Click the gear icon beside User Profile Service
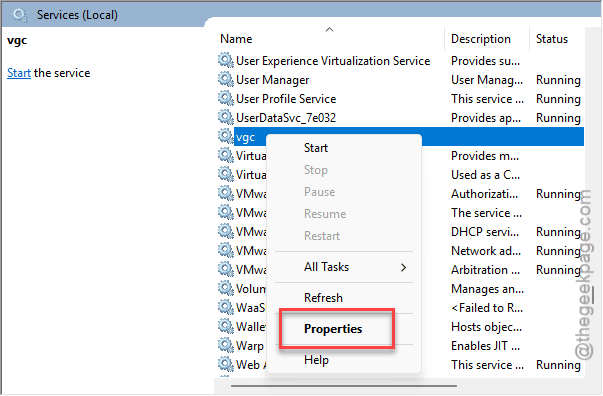Screen dimensions: 603x396 pos(226,98)
